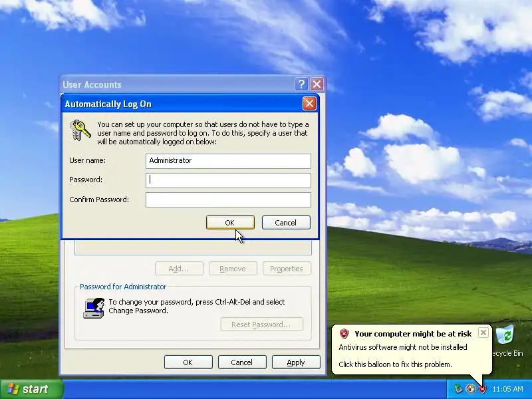Click the Security Center red shield tray icon
Viewport: 532px width, 399px height.
point(482,389)
